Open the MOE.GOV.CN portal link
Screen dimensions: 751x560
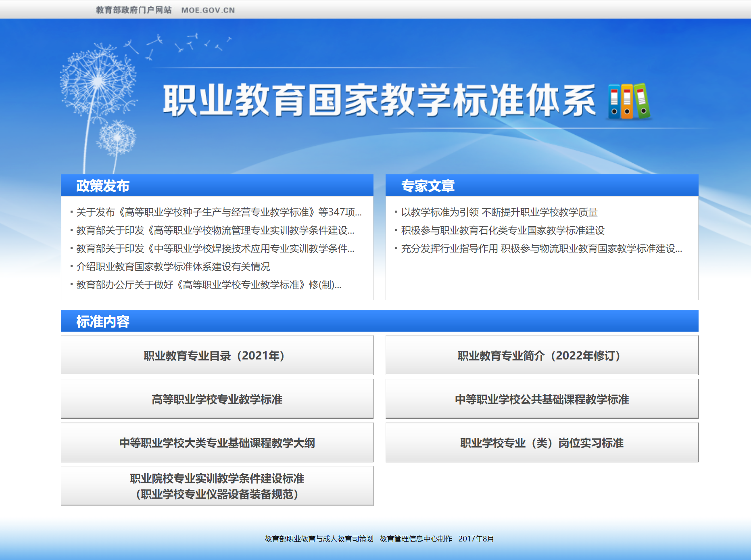(x=208, y=10)
